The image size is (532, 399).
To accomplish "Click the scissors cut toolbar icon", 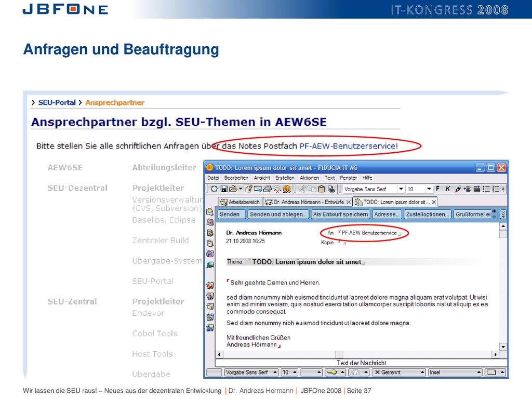I will (302, 189).
